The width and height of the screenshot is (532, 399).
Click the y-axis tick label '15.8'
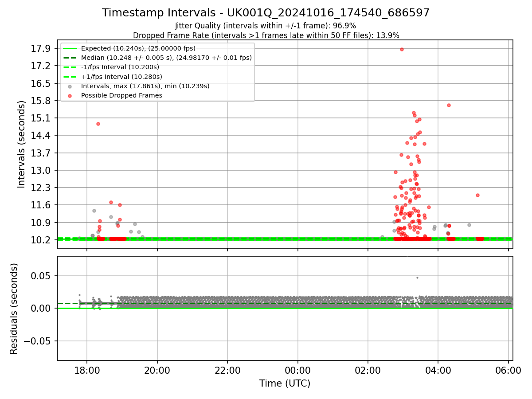pos(41,101)
